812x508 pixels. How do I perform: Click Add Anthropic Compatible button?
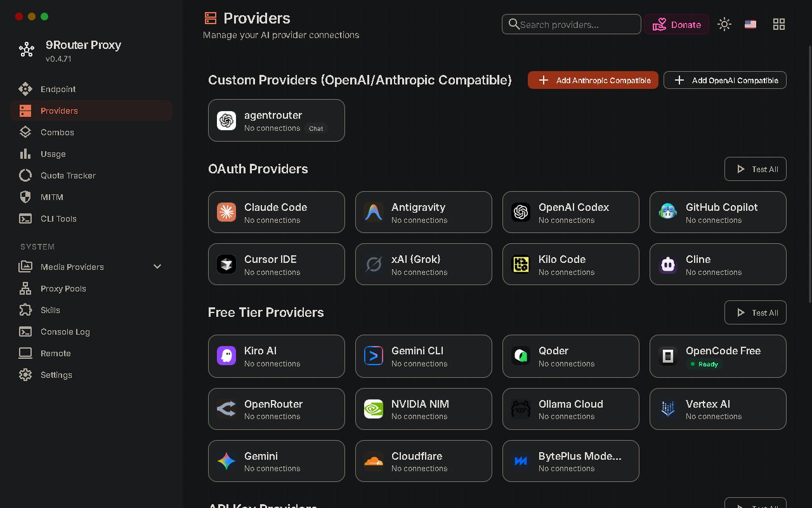593,80
